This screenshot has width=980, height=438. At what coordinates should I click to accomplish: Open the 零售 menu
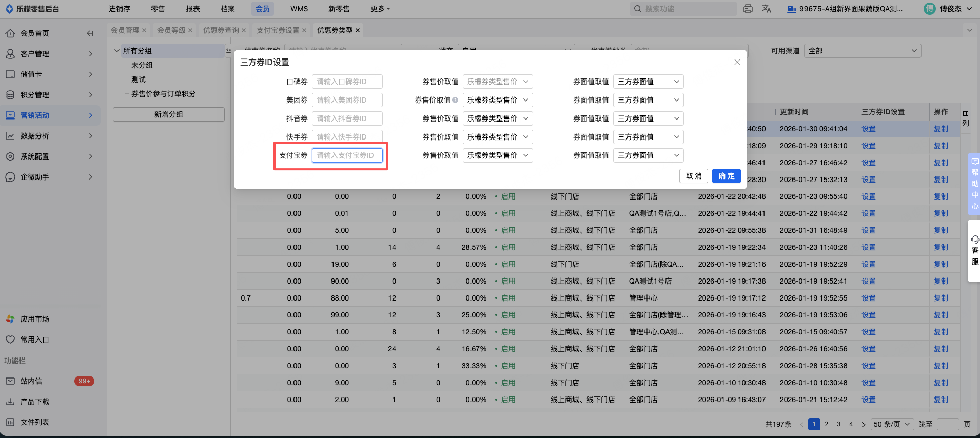click(x=158, y=9)
